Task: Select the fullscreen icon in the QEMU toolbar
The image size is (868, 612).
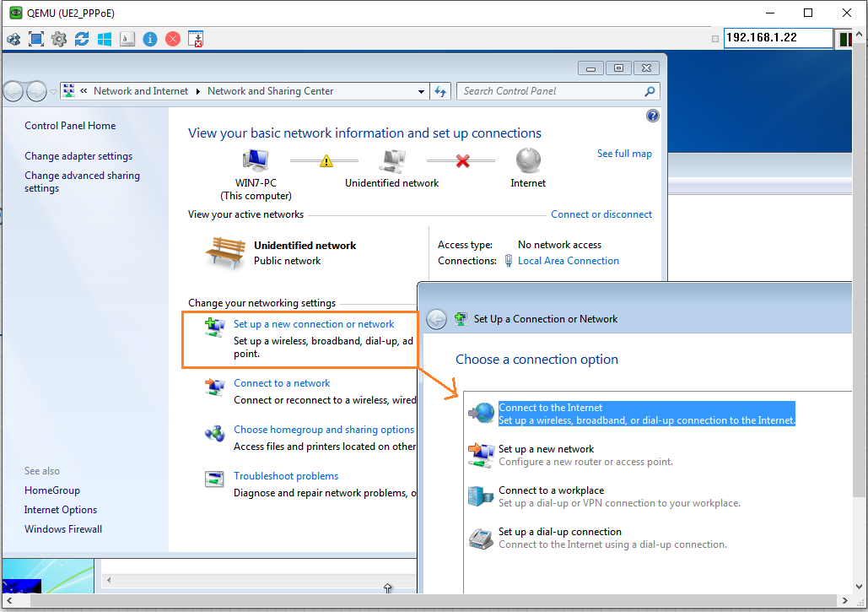Action: pos(35,39)
